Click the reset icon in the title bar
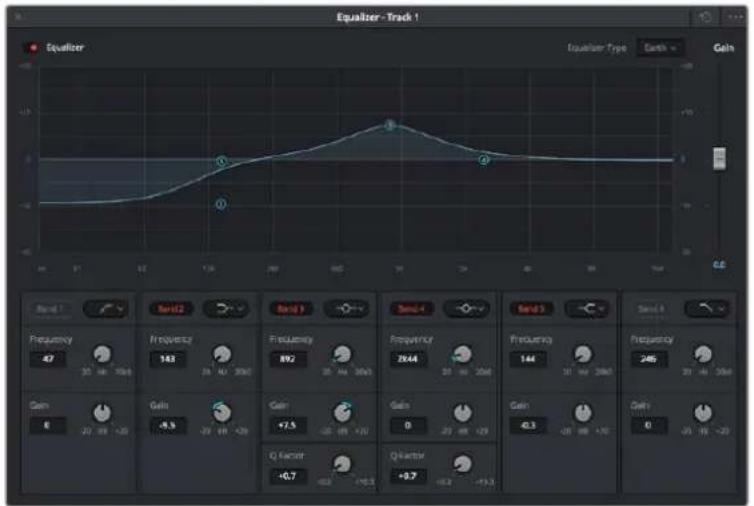The width and height of the screenshot is (754, 506). [x=705, y=17]
